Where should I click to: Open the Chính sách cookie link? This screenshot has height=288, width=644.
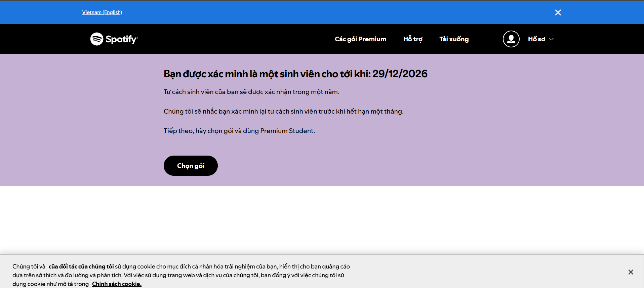tap(117, 284)
